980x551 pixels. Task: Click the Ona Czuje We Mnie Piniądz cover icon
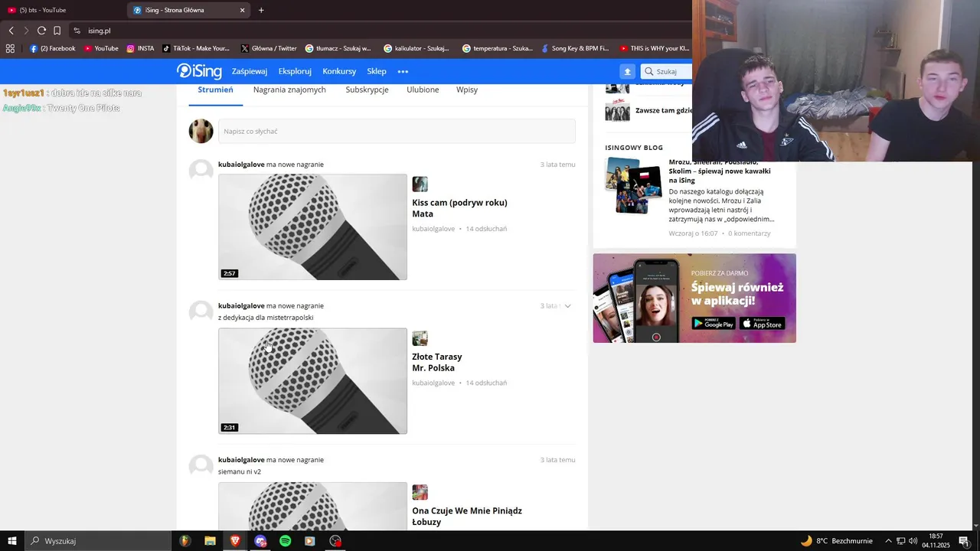pos(420,492)
